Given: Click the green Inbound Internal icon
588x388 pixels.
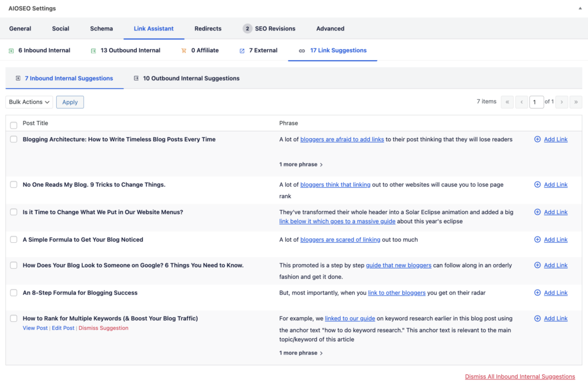Looking at the screenshot, I should 11,51.
